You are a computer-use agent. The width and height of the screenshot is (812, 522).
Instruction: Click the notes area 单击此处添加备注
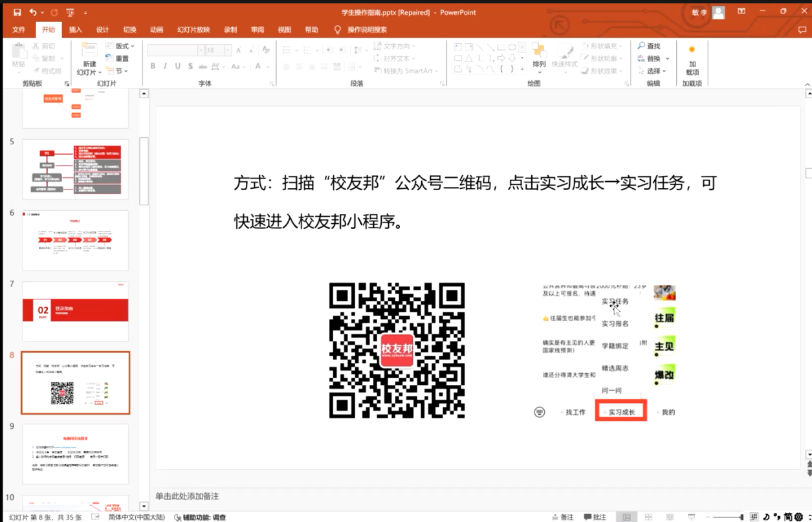click(x=187, y=496)
